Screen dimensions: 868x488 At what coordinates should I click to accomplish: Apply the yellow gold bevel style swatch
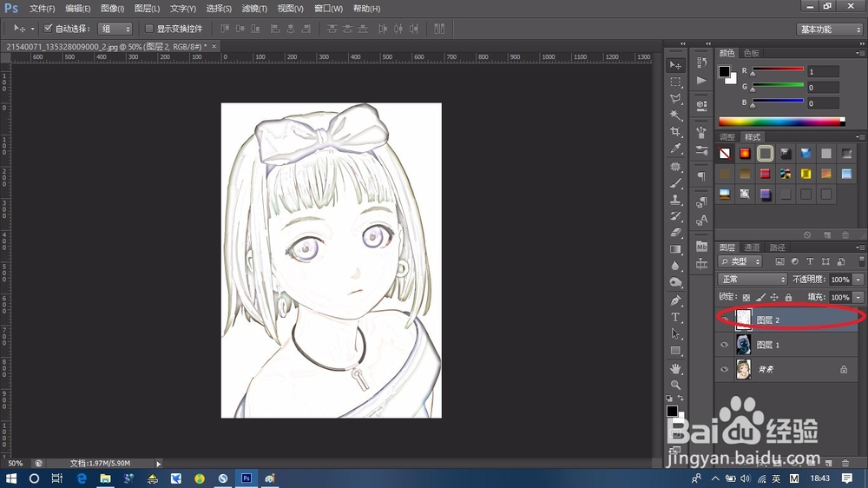pos(806,174)
